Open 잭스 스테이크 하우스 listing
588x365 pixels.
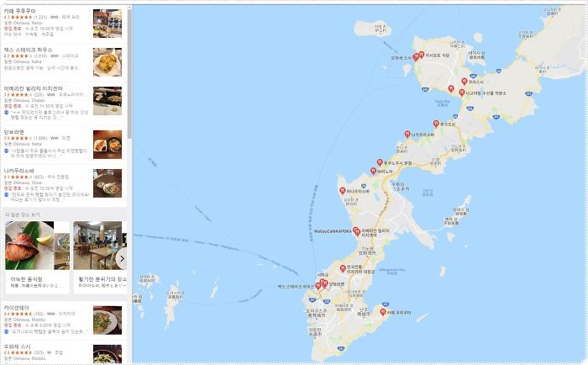pyautogui.click(x=63, y=62)
